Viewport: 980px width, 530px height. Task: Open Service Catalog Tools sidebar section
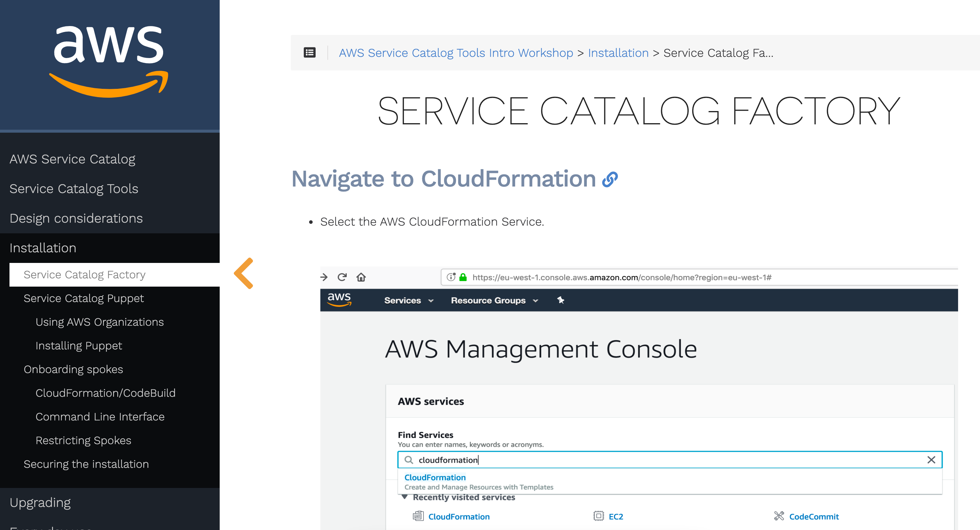click(74, 189)
